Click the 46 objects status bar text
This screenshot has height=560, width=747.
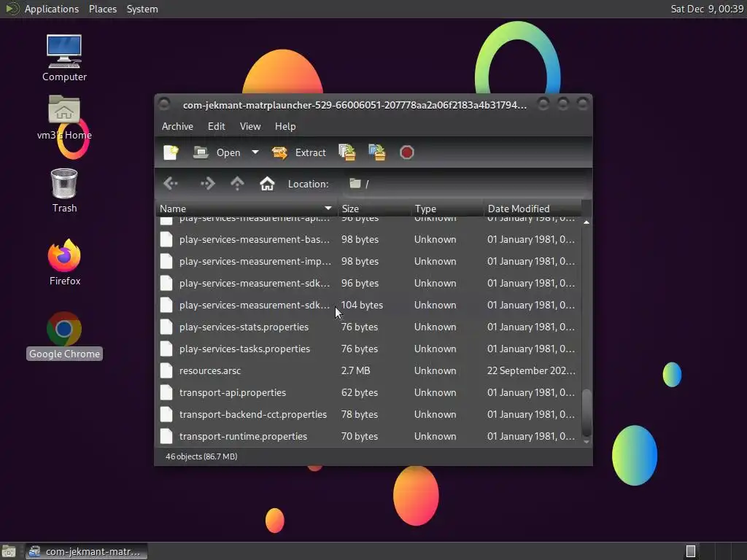[201, 456]
